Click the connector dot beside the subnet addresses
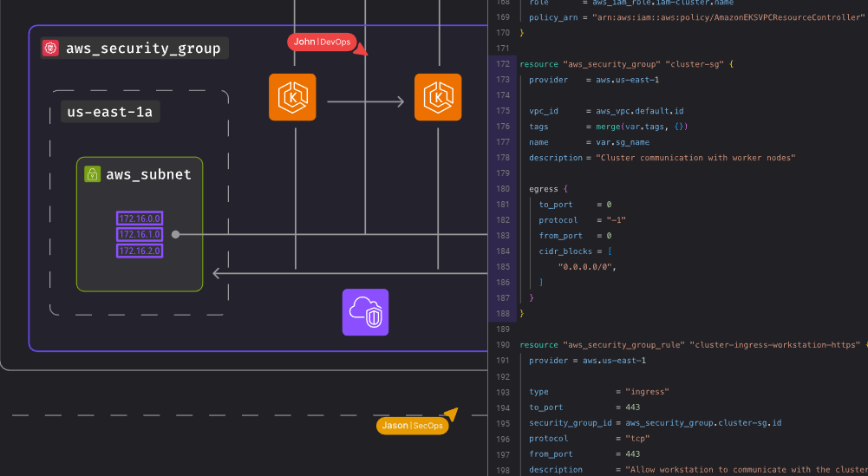Image resolution: width=868 pixels, height=476 pixels. click(x=175, y=234)
